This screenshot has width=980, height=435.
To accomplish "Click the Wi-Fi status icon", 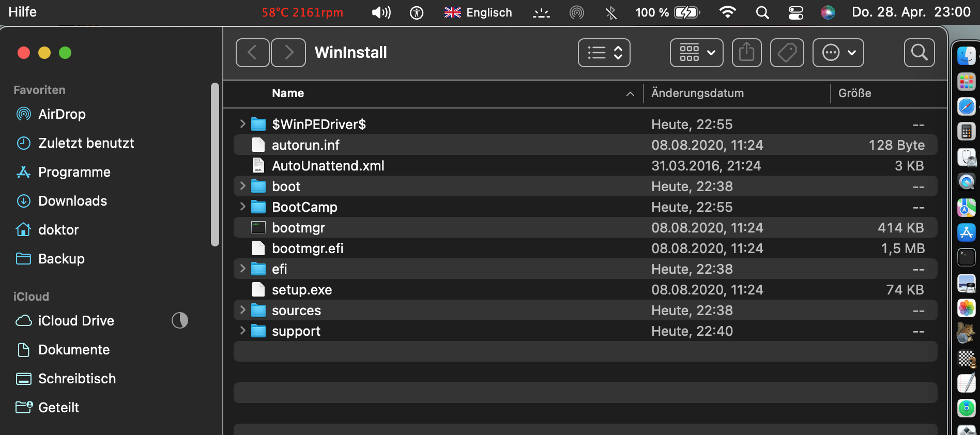I will pyautogui.click(x=727, y=12).
